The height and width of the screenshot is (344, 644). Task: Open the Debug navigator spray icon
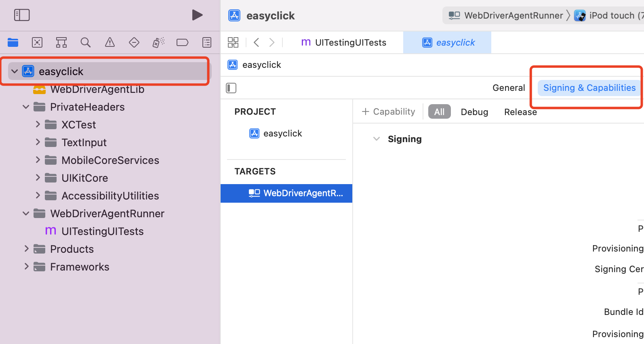[158, 42]
